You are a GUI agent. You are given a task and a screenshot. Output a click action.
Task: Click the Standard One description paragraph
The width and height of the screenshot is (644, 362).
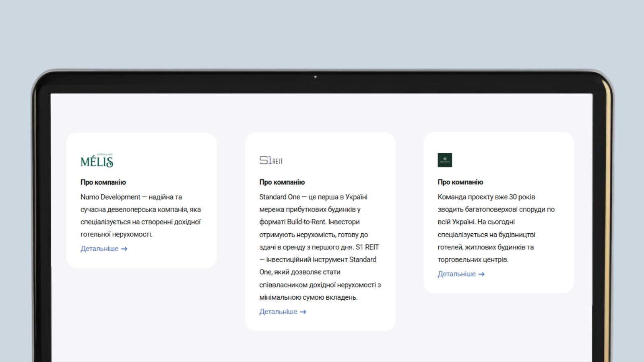pos(320,247)
